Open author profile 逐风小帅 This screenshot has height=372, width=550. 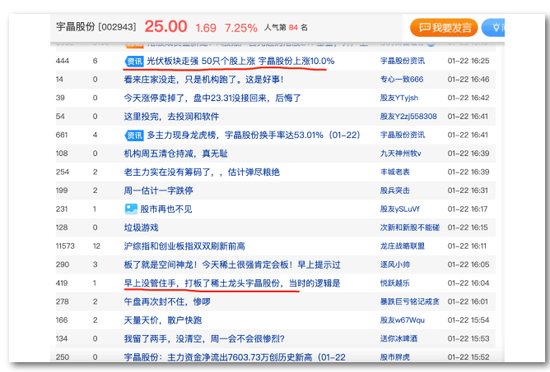coord(395,265)
